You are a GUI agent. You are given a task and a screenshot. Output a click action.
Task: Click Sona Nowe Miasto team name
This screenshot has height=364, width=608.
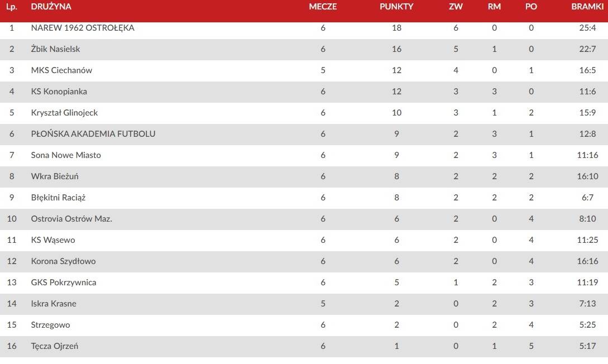66,155
